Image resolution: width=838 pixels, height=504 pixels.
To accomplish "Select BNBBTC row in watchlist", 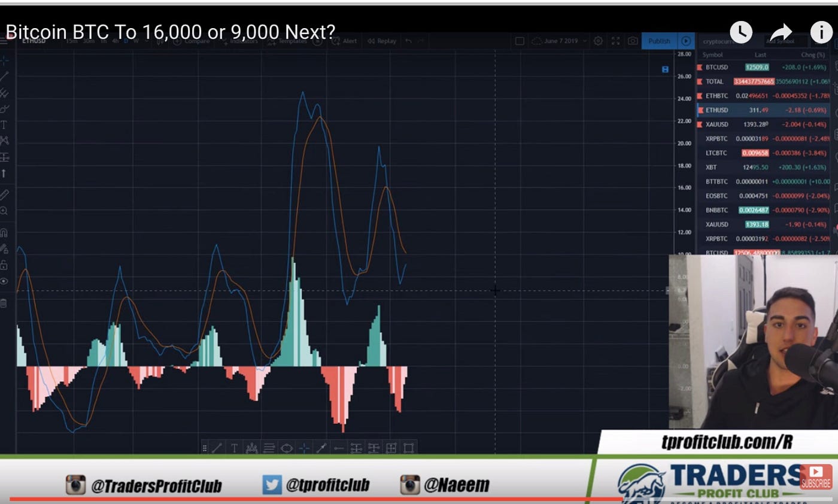I will [763, 210].
